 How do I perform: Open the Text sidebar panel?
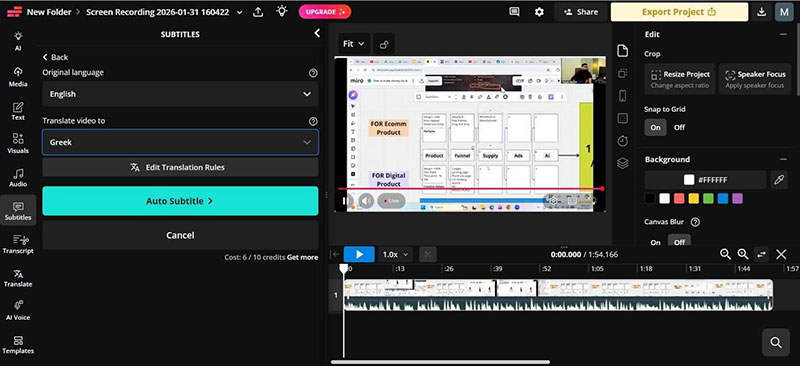click(x=18, y=111)
